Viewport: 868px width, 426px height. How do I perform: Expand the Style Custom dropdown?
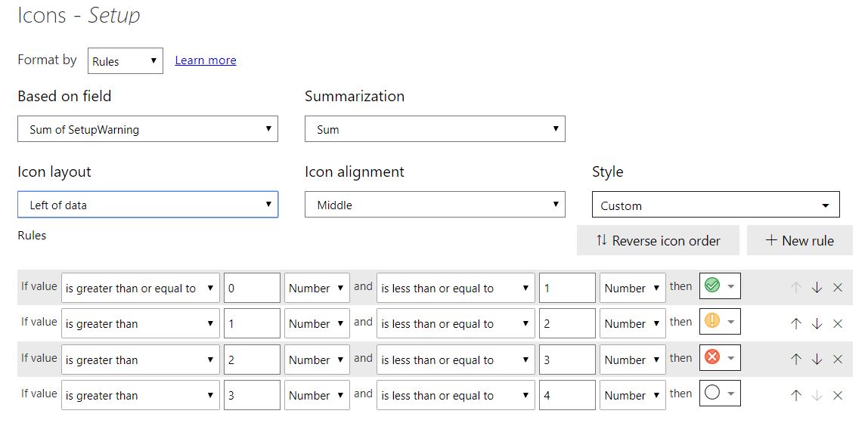click(715, 205)
